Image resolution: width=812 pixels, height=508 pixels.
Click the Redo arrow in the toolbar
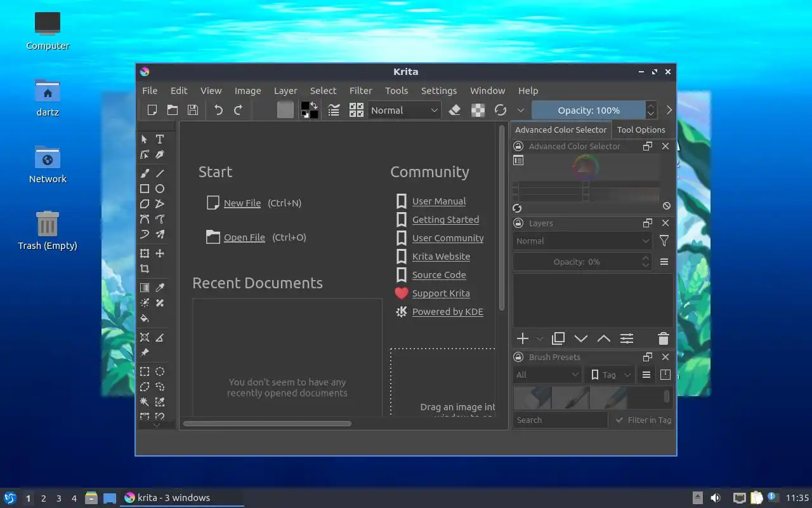tap(239, 110)
